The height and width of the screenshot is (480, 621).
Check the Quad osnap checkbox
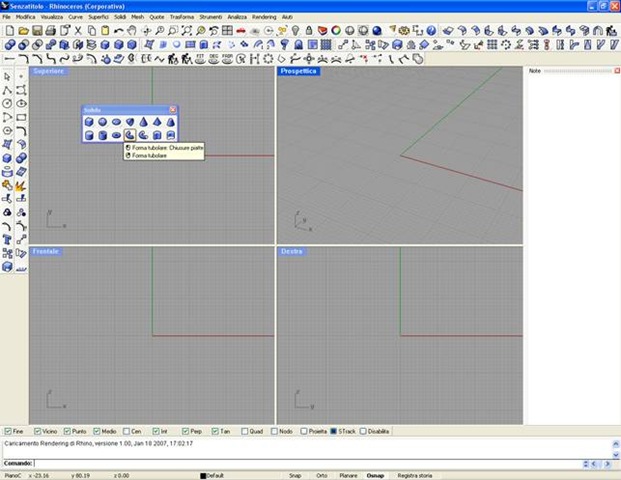[244, 430]
